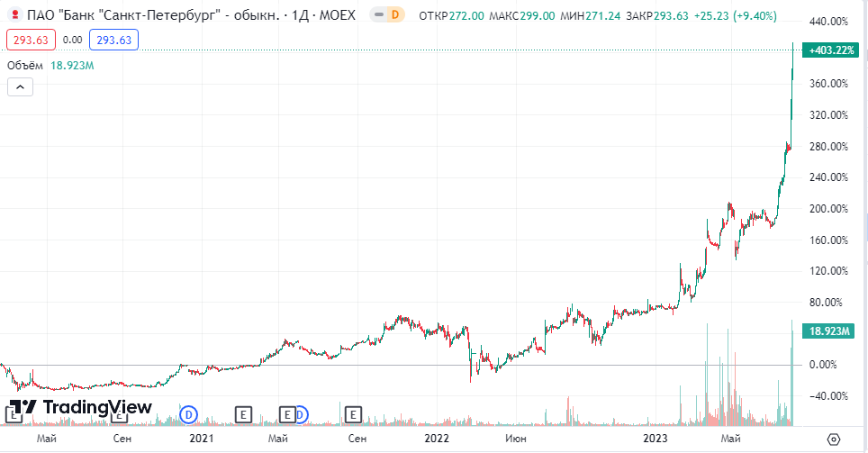Viewport: 868px width, 453px height.
Task: Open the TradingView logo link
Action: coord(80,408)
